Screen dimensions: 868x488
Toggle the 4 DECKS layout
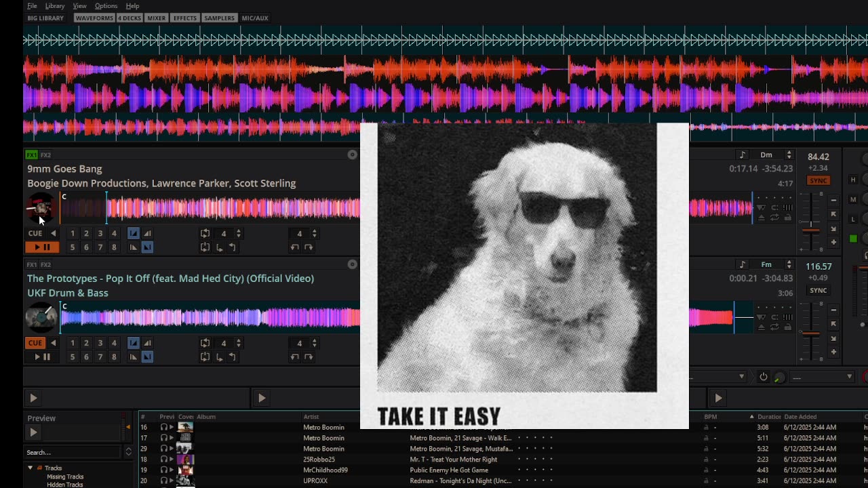pos(130,18)
